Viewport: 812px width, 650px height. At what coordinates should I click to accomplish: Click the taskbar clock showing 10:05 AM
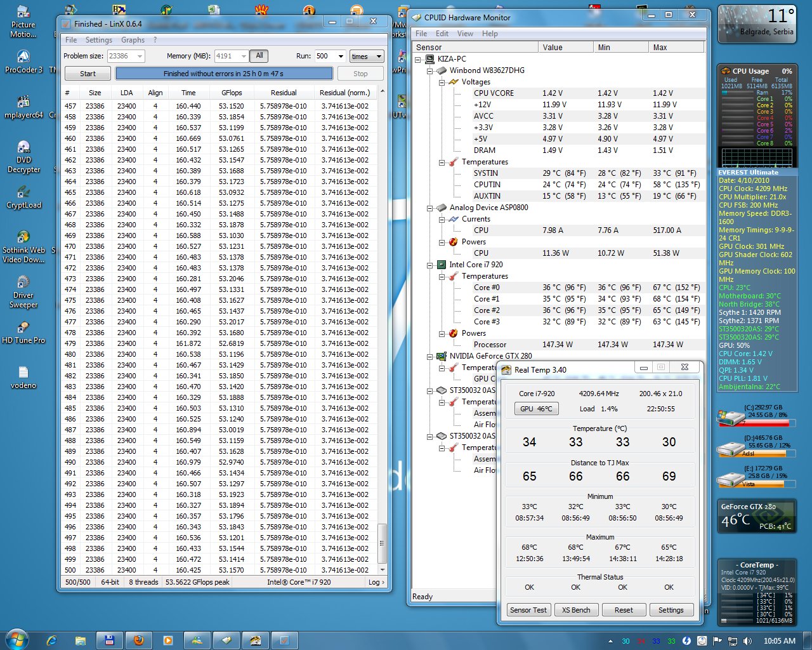[x=779, y=641]
